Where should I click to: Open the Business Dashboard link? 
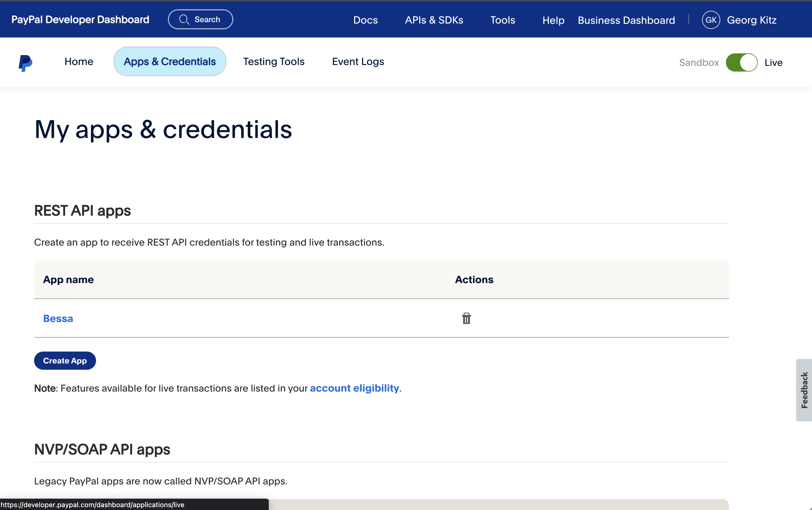[x=626, y=20]
